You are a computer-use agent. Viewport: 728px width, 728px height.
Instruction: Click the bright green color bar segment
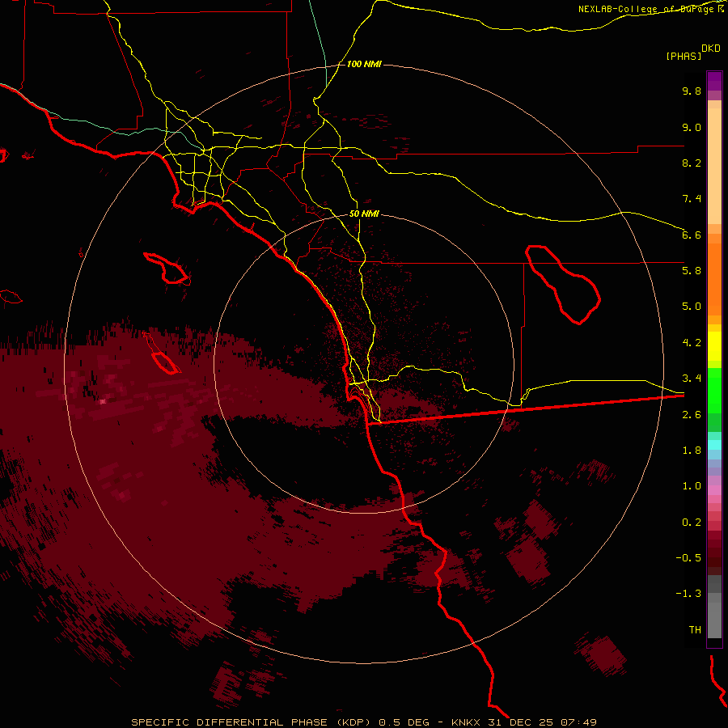pos(714,390)
